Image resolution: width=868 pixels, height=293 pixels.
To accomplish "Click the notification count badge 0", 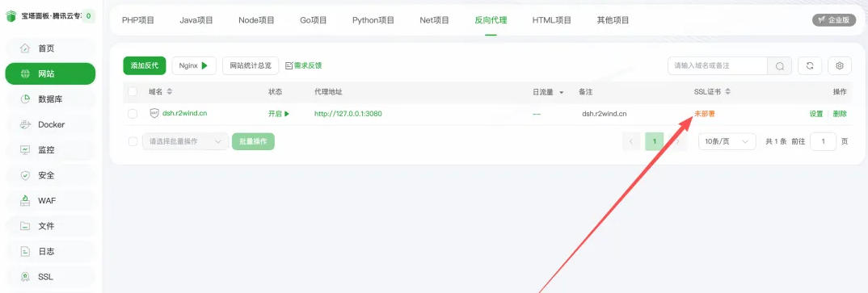I will pos(89,17).
